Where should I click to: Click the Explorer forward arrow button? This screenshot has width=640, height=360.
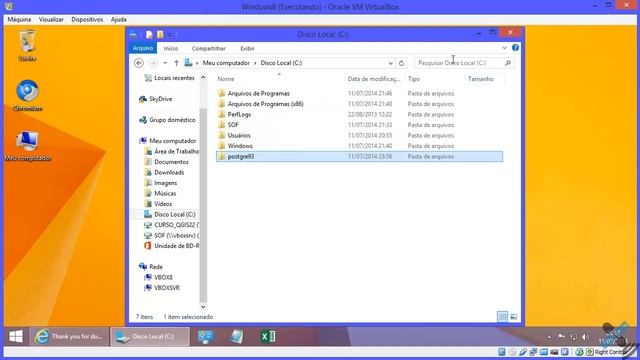click(153, 63)
